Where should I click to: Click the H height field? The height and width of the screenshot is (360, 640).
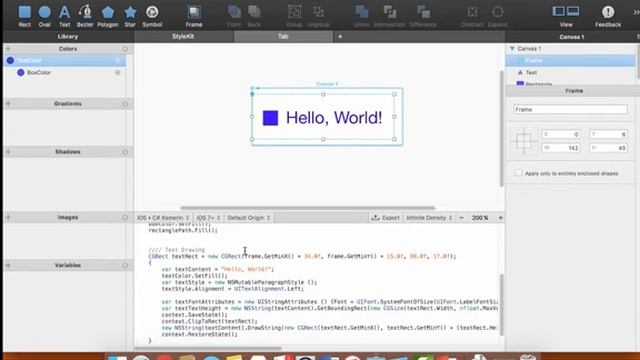pos(608,148)
